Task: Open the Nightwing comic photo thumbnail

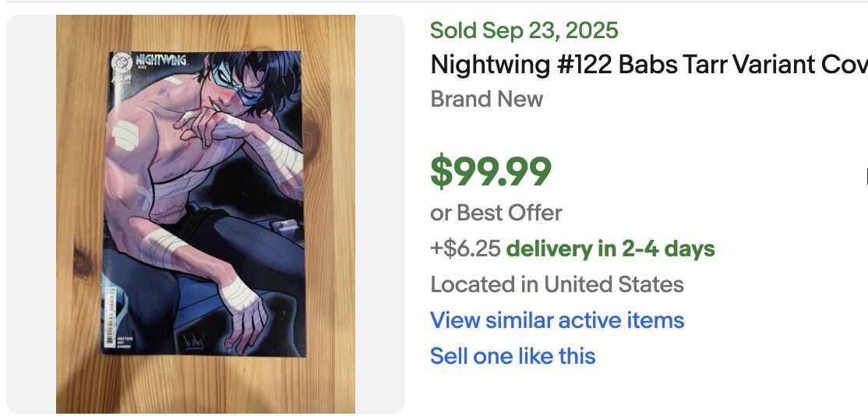Action: pos(206,214)
